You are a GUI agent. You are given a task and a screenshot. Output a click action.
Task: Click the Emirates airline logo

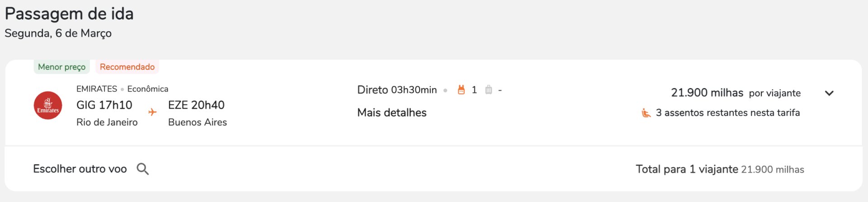(48, 106)
